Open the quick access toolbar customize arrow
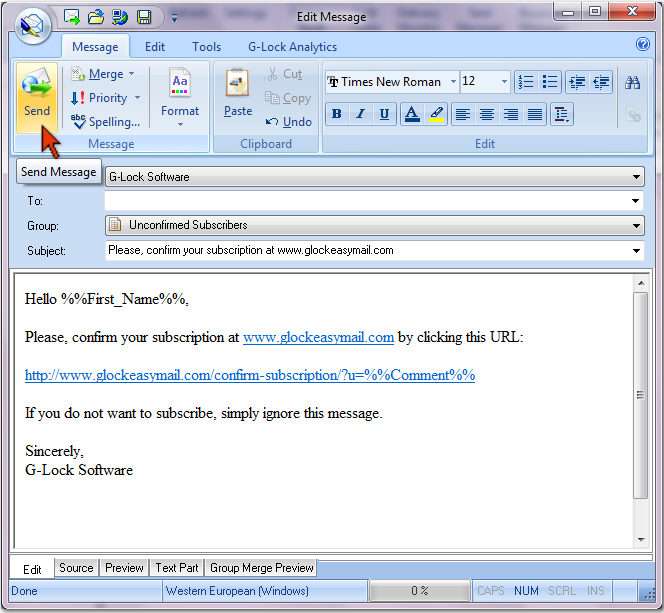This screenshot has width=664, height=613. pos(174,18)
